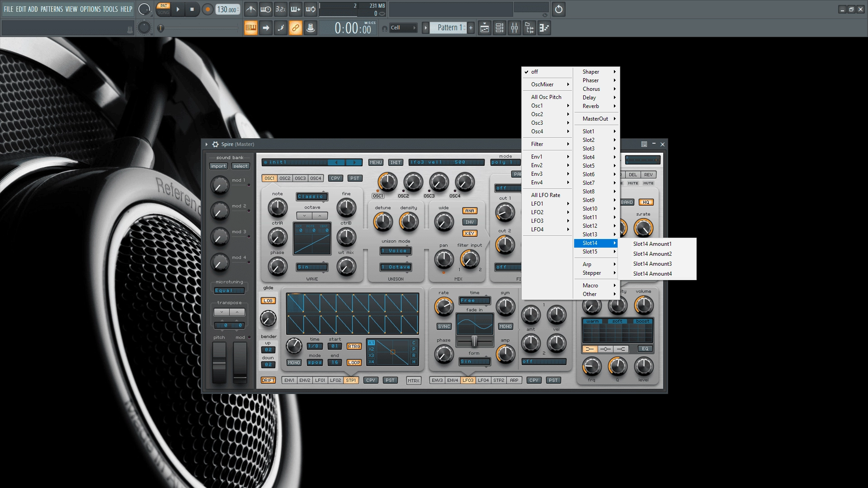Toggle wait for input icon

click(266, 9)
